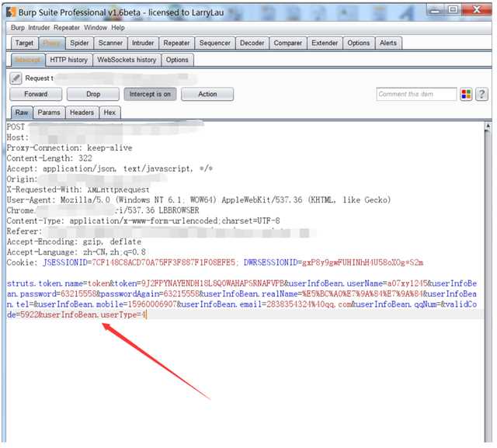The width and height of the screenshot is (497, 448).
Task: Switch to the Target tab
Action: click(x=24, y=43)
